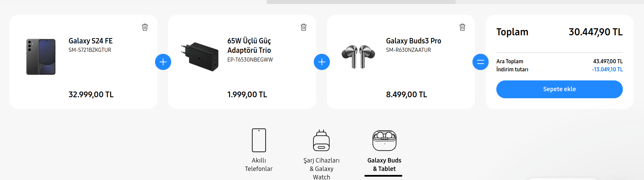Select the Galaxy Buds case icon
The width and height of the screenshot is (644, 180).
pos(384,140)
